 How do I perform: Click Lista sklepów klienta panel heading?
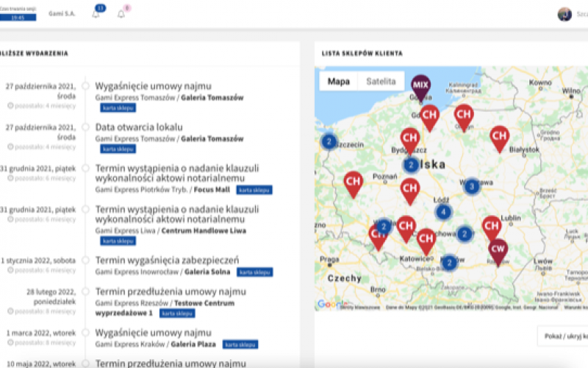click(x=362, y=53)
